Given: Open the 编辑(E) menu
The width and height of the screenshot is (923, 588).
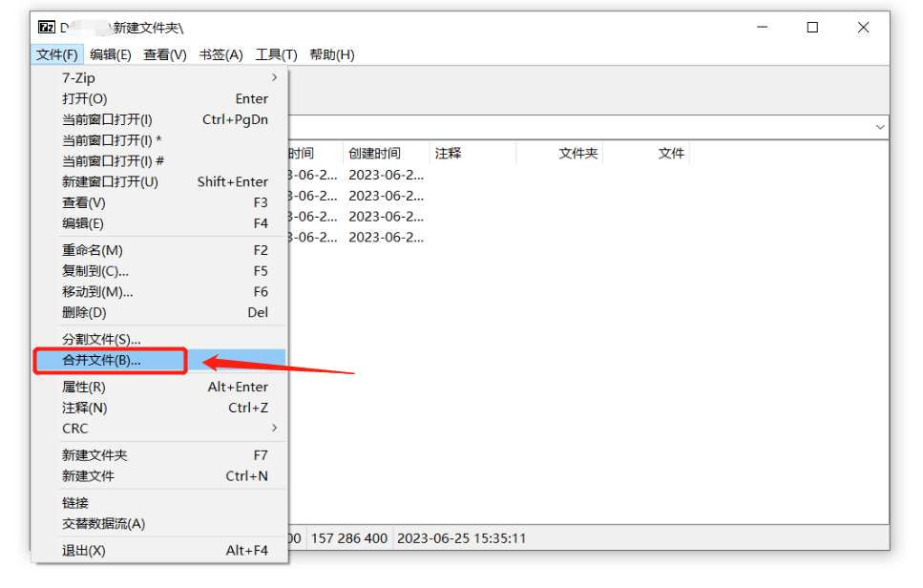Looking at the screenshot, I should coord(110,54).
